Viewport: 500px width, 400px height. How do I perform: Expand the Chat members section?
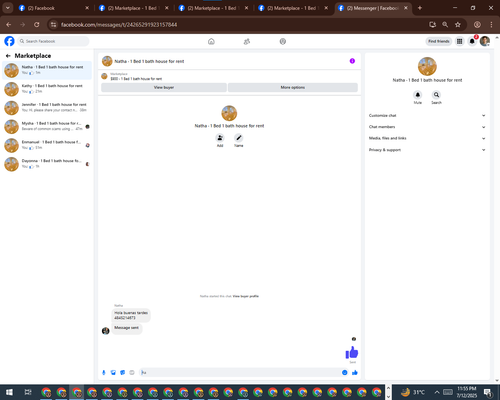pyautogui.click(x=427, y=127)
